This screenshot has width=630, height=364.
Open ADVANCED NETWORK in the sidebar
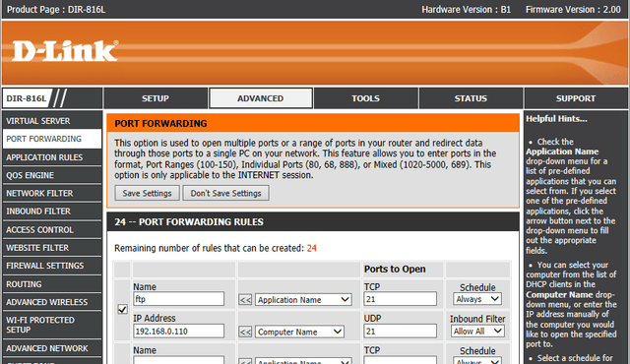click(x=52, y=348)
